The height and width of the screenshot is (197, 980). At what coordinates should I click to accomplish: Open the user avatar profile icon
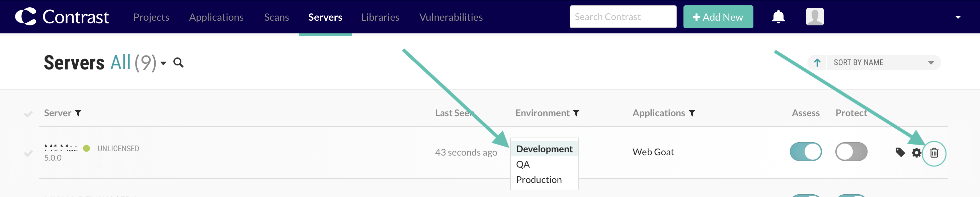click(x=815, y=17)
